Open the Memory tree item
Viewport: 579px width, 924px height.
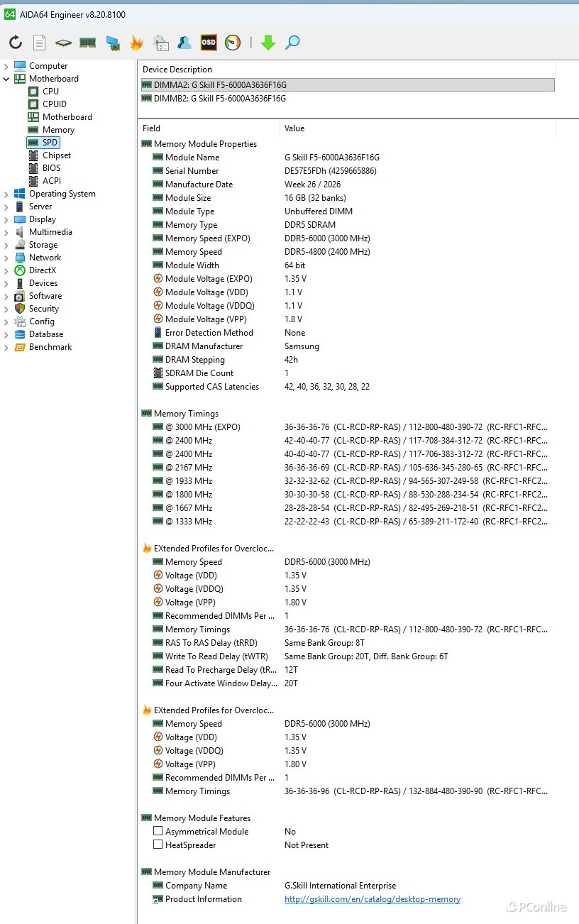58,129
